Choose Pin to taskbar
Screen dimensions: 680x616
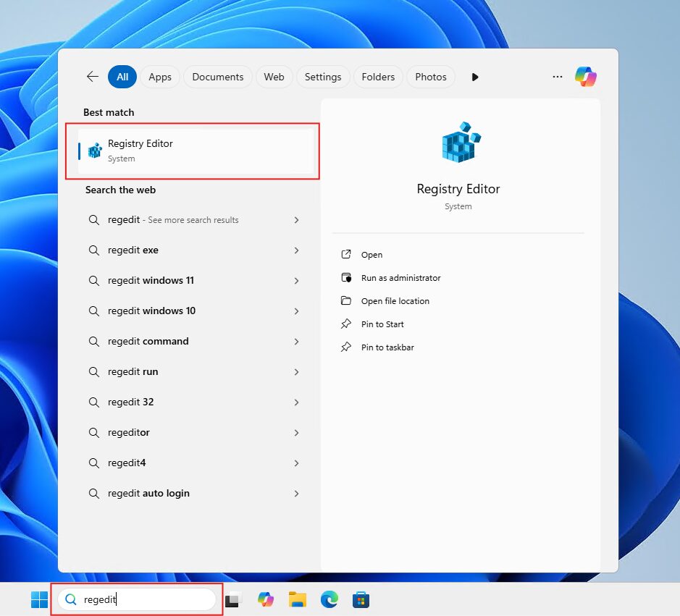click(387, 347)
